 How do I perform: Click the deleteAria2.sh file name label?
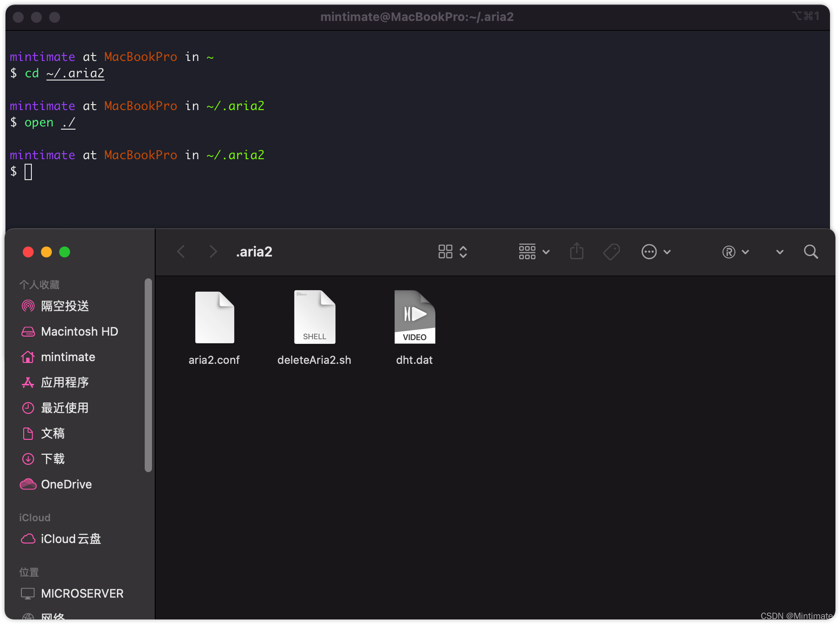(314, 360)
